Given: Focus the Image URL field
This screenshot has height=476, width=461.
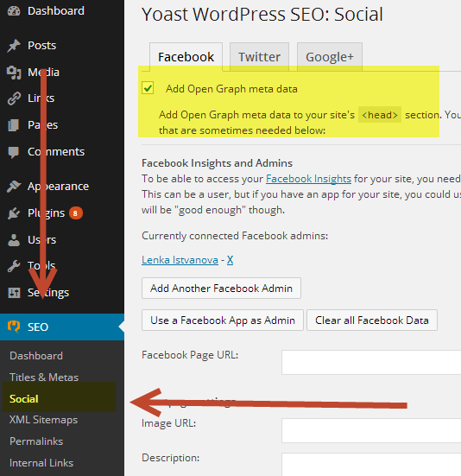Looking at the screenshot, I should pyautogui.click(x=371, y=431).
